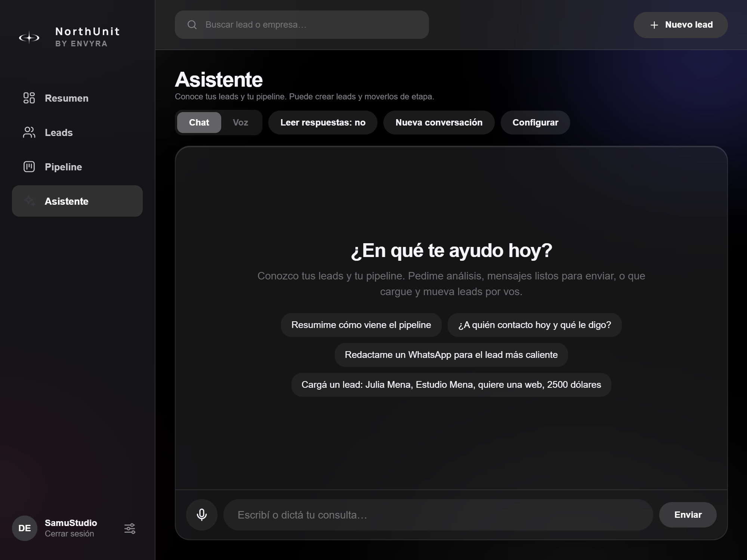Switch to Voz mode
This screenshot has width=747, height=560.
click(x=240, y=123)
